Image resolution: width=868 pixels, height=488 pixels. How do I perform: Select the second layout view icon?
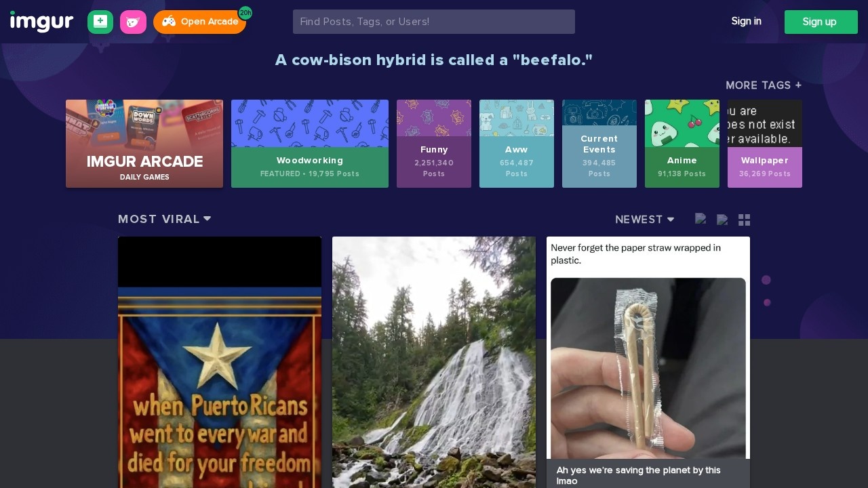(722, 220)
